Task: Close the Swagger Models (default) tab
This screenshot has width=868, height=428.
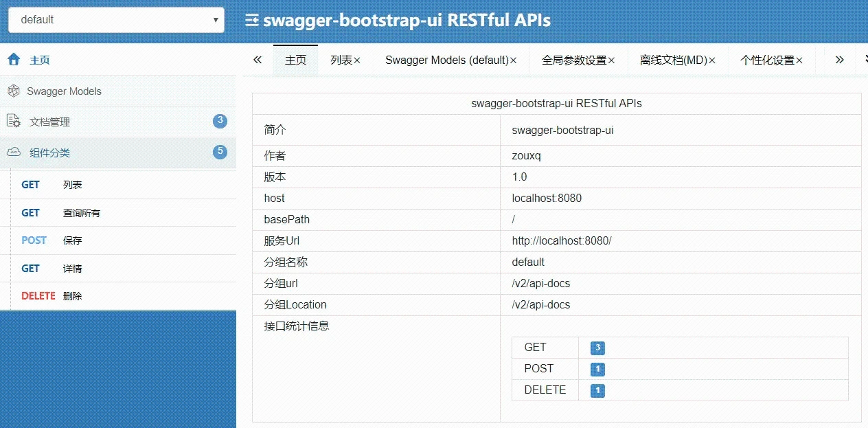Action: coord(514,60)
